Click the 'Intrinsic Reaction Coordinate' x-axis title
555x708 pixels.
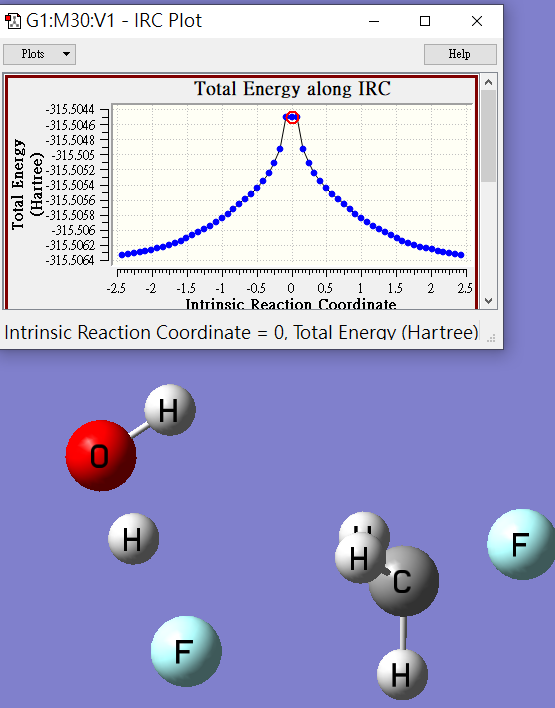291,304
